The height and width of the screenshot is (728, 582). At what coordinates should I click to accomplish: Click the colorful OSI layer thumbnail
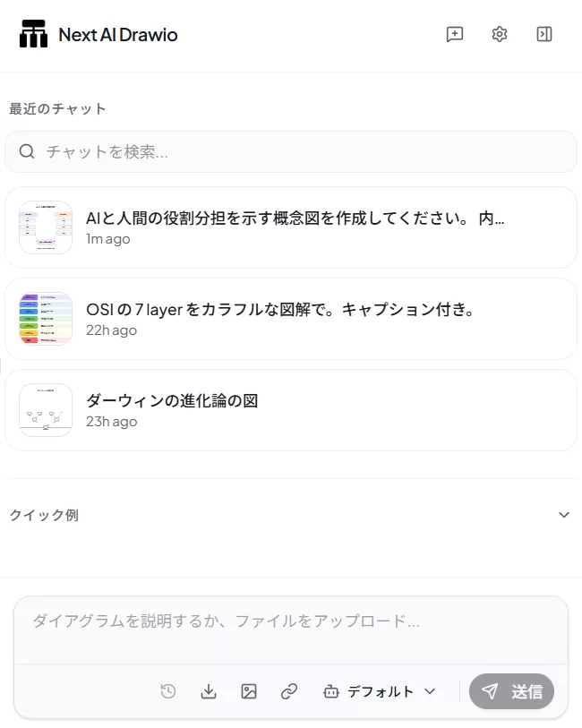46,319
